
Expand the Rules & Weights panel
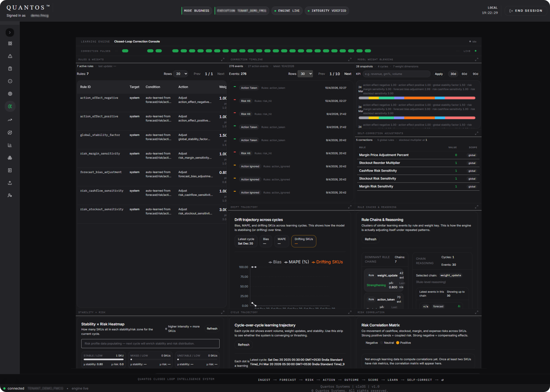[x=223, y=60]
